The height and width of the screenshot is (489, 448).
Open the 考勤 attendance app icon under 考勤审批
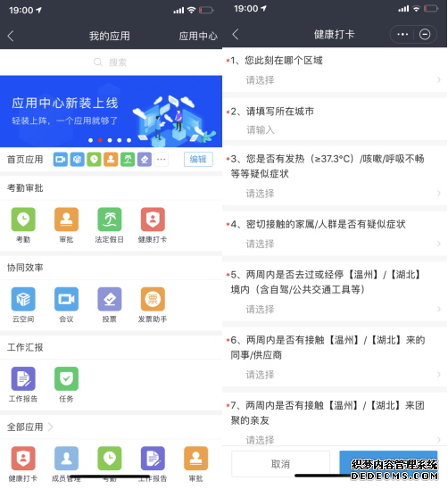tap(23, 220)
